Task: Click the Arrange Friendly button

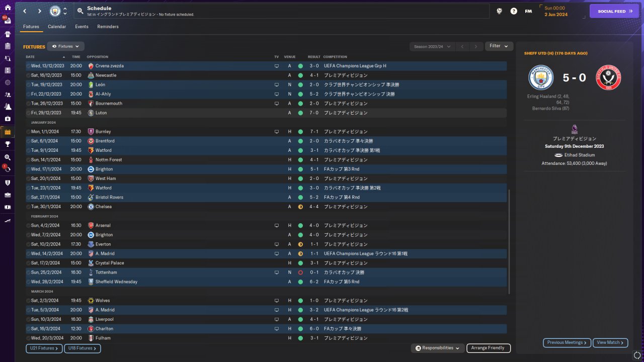Action: (x=489, y=348)
